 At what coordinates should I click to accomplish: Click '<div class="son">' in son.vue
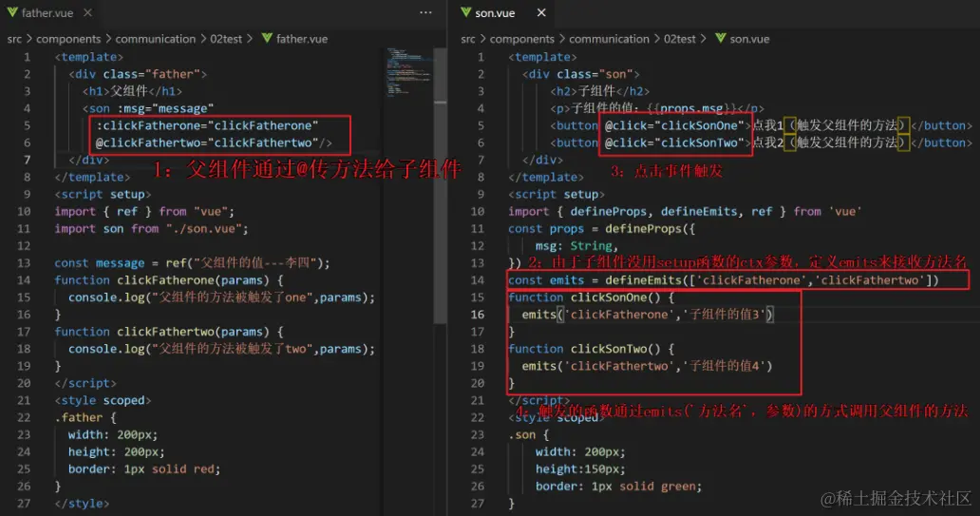(581, 74)
